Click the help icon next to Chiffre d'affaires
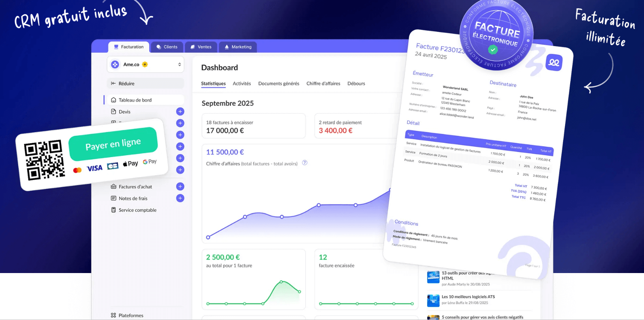The height and width of the screenshot is (320, 644). coord(304,163)
